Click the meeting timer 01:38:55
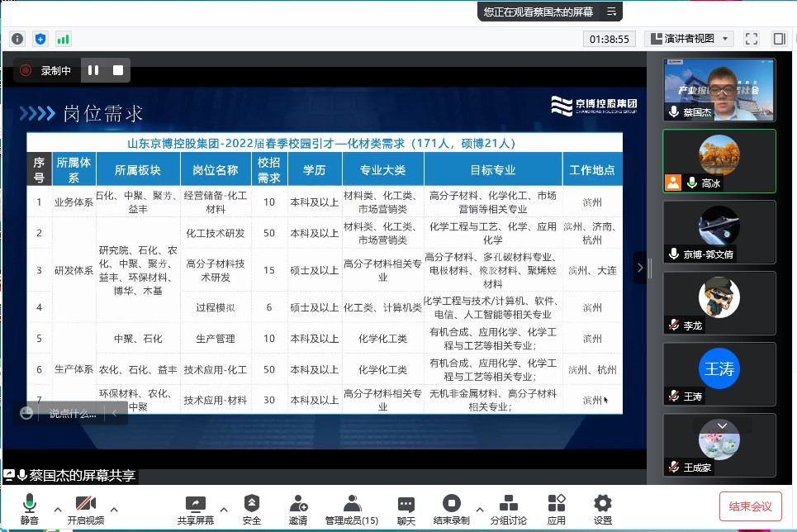This screenshot has height=532, width=797. point(609,39)
